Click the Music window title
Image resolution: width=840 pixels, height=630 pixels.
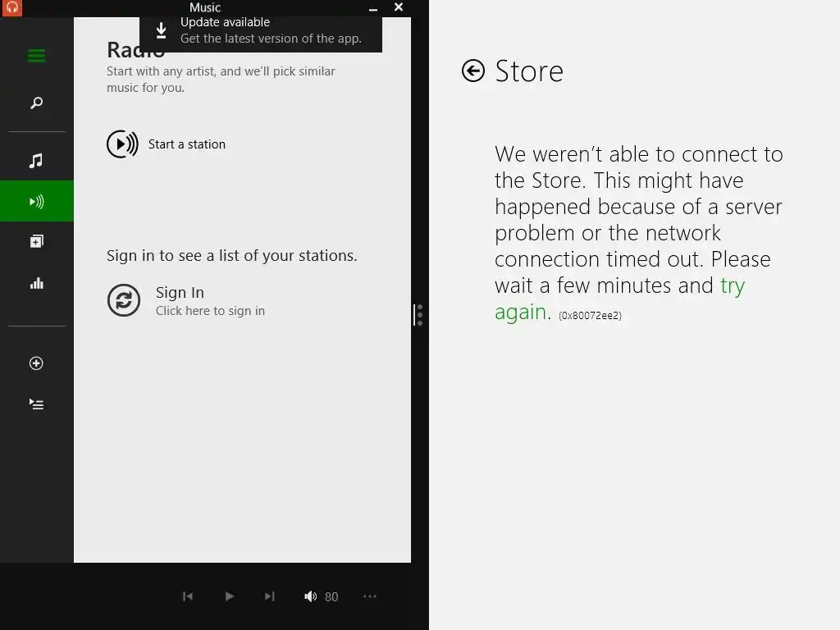point(205,7)
